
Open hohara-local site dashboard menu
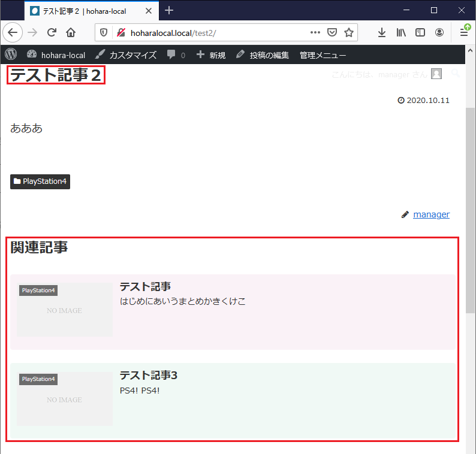click(x=56, y=55)
